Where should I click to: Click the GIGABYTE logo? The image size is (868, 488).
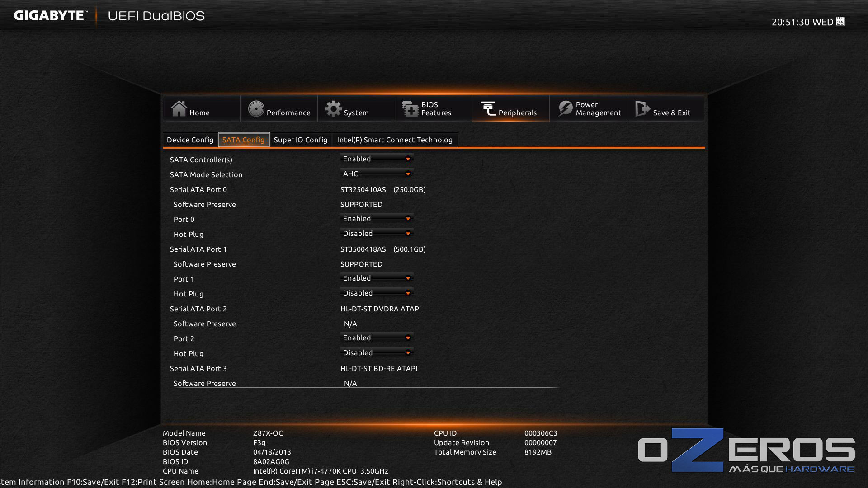click(x=50, y=15)
